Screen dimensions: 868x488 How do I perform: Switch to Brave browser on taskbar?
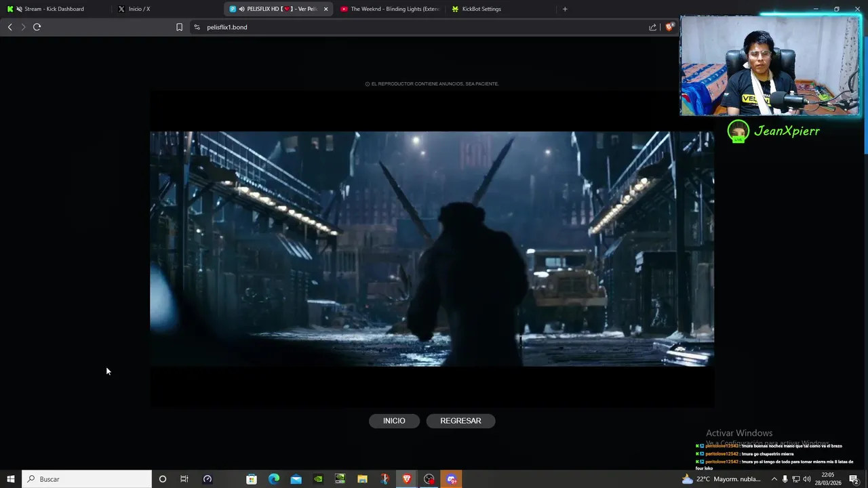pos(407,479)
